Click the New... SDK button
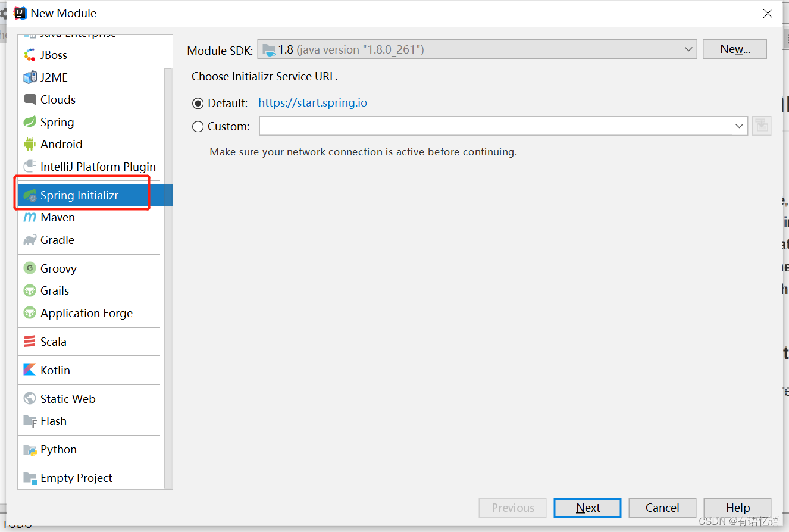The width and height of the screenshot is (789, 532). 735,49
